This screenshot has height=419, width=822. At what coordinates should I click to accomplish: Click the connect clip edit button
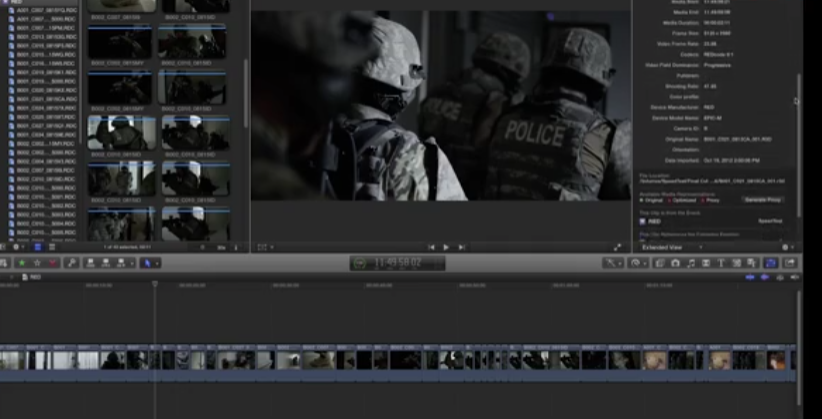90,263
